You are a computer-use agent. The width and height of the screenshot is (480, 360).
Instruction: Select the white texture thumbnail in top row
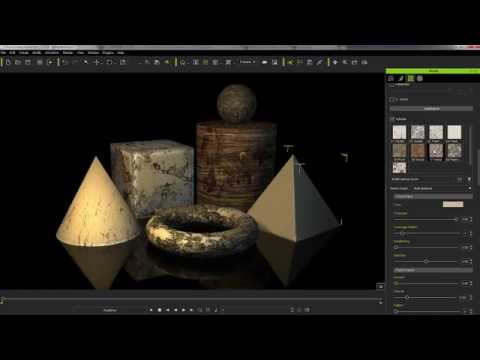click(x=454, y=132)
